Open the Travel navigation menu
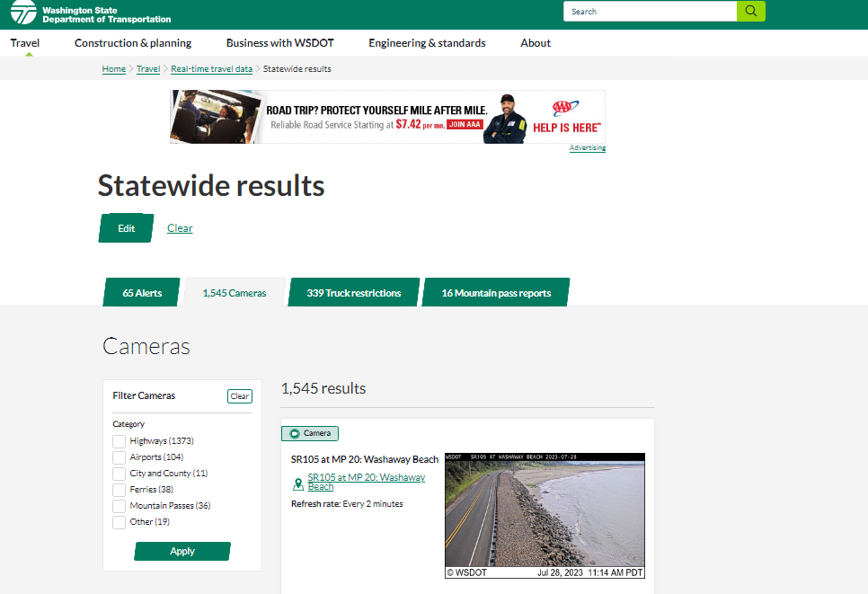This screenshot has width=868, height=594. [25, 43]
